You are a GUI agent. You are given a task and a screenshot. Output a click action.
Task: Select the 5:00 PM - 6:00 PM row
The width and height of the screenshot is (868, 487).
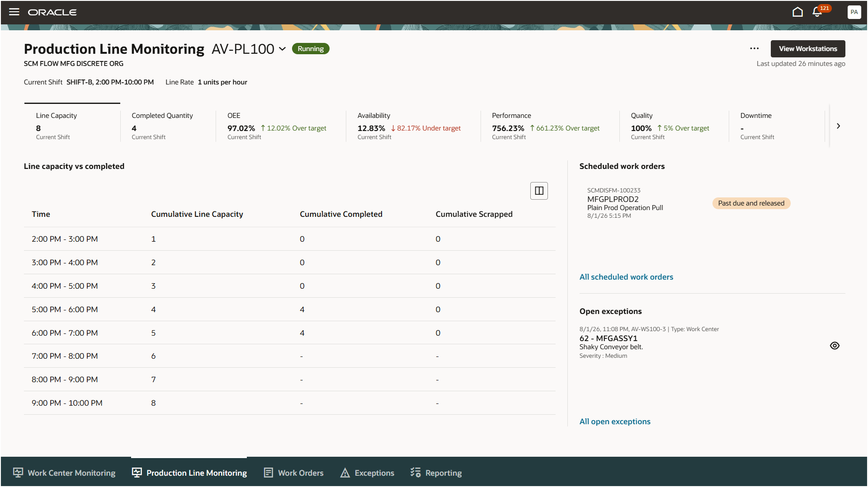290,309
